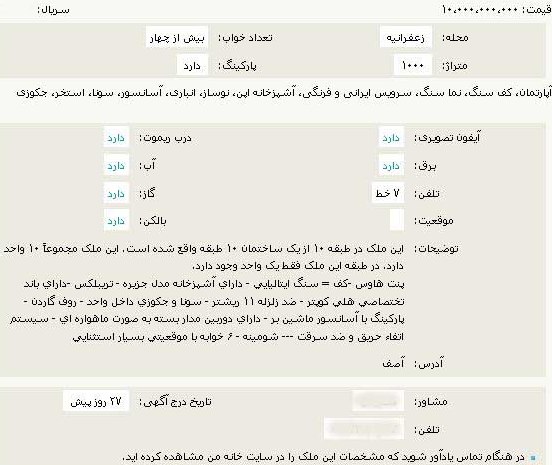The image size is (552, 465).
Task: Click the remote door دارد value
Action: [117, 137]
